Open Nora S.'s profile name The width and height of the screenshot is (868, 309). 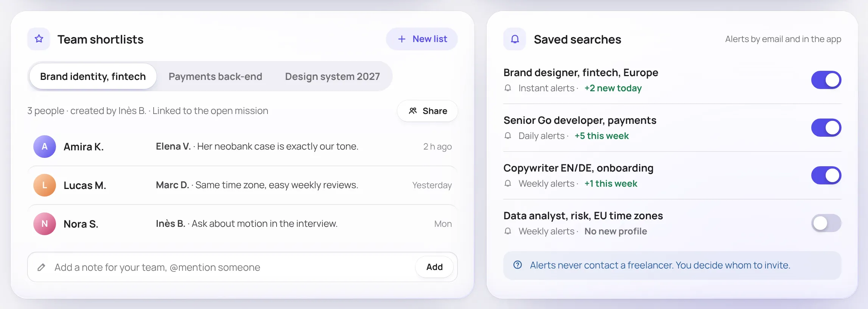tap(81, 224)
